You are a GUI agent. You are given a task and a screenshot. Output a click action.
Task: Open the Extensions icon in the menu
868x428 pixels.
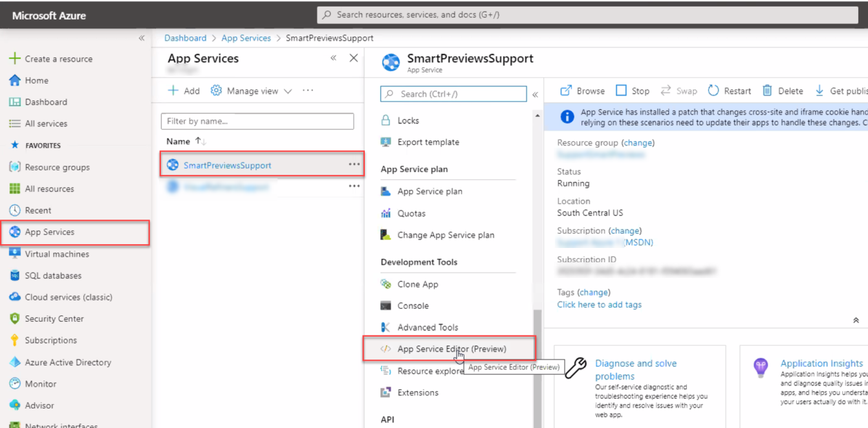pos(385,392)
